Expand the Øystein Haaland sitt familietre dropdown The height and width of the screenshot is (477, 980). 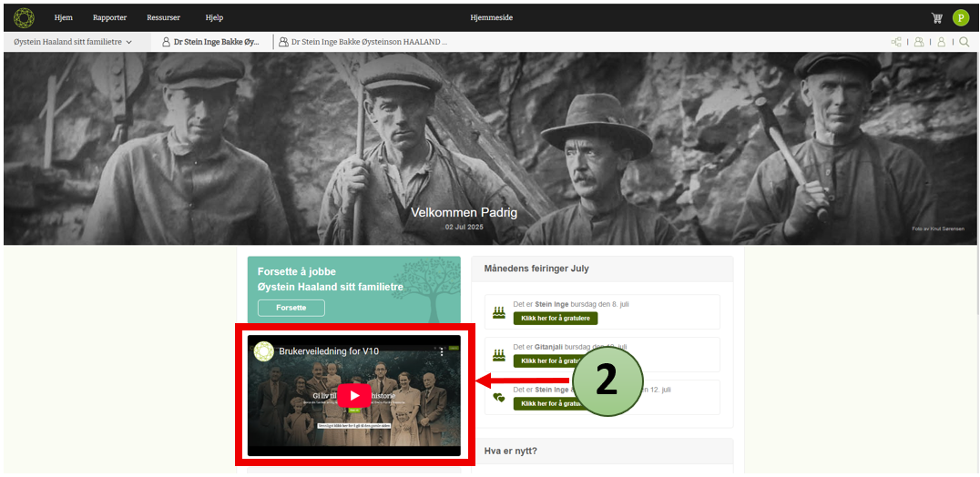[73, 42]
